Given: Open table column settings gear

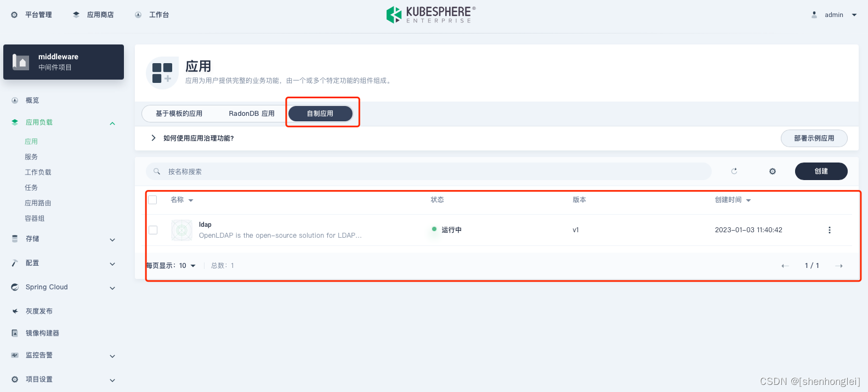Looking at the screenshot, I should point(773,171).
